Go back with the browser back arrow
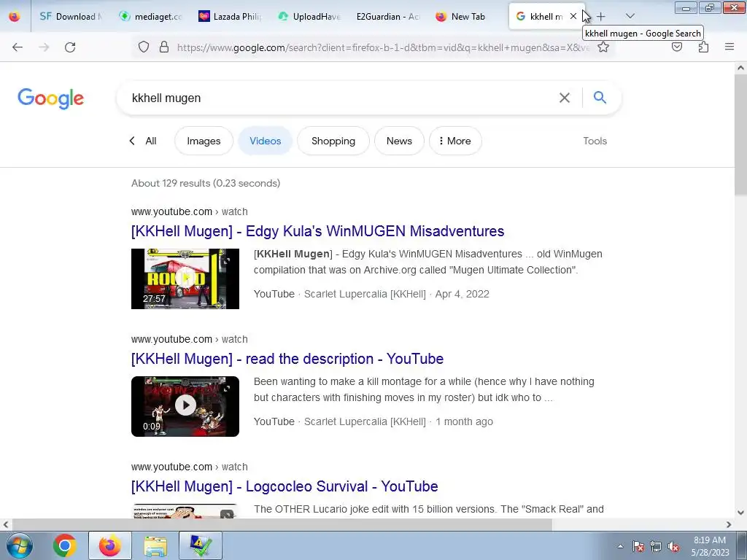Image resolution: width=747 pixels, height=560 pixels. (18, 47)
